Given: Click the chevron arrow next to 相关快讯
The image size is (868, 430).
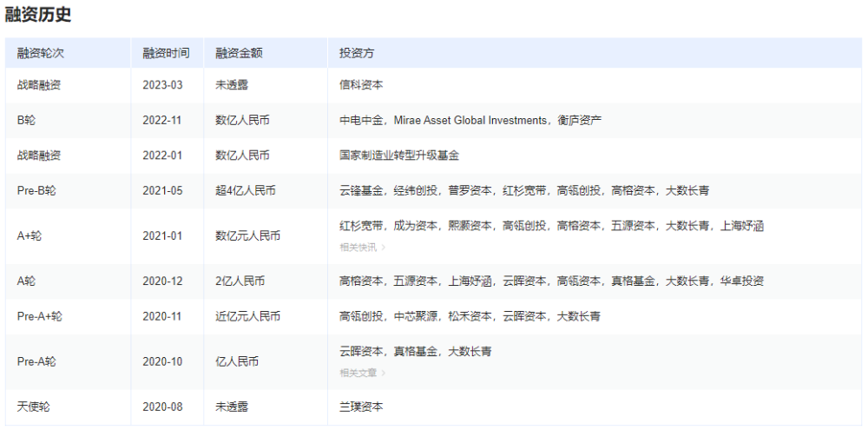Looking at the screenshot, I should [x=383, y=247].
